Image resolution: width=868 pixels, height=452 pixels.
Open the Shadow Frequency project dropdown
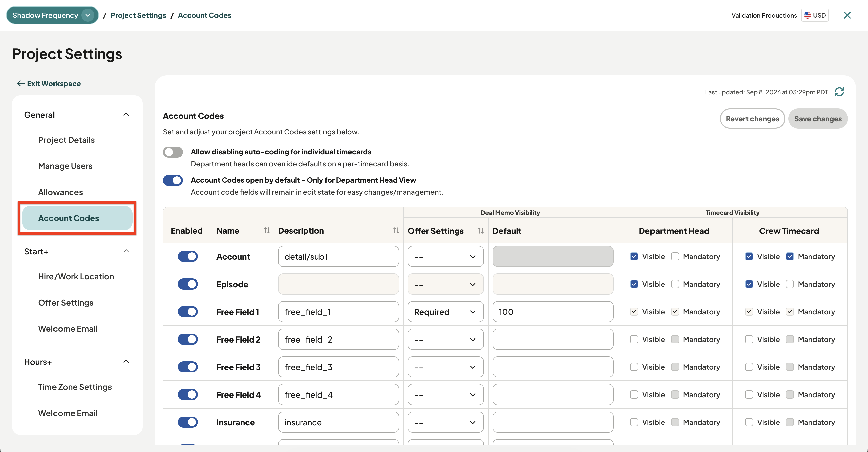pyautogui.click(x=52, y=15)
